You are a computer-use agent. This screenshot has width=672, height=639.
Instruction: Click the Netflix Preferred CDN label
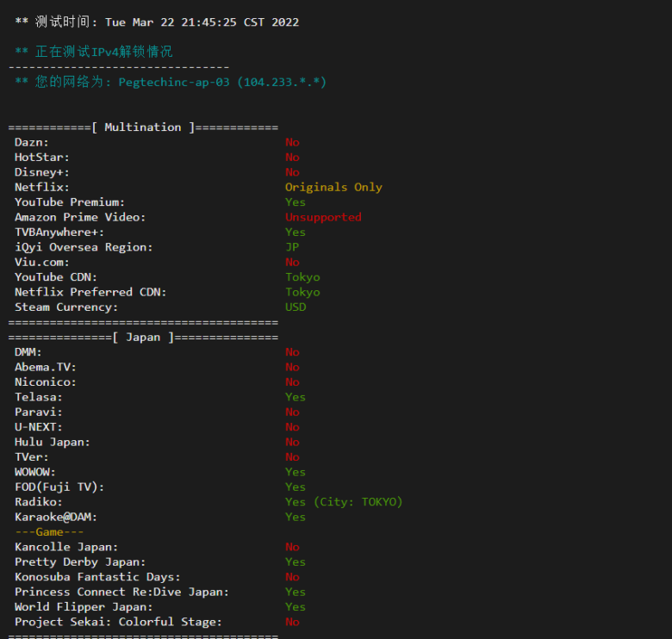[x=90, y=292]
